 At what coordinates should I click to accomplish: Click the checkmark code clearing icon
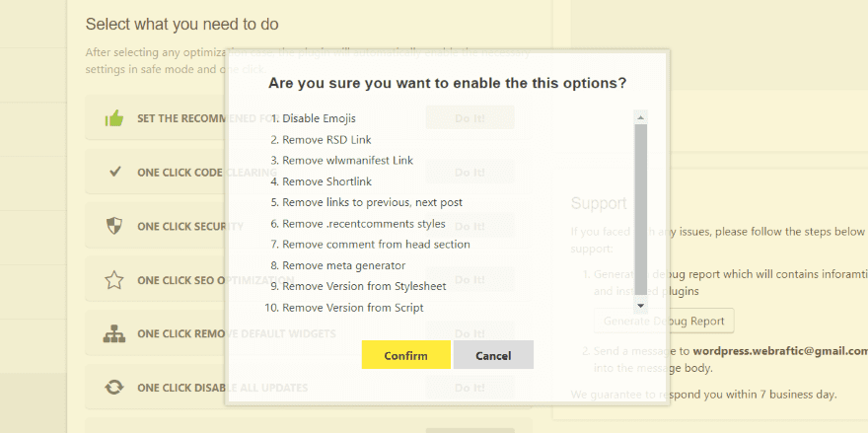tap(114, 172)
